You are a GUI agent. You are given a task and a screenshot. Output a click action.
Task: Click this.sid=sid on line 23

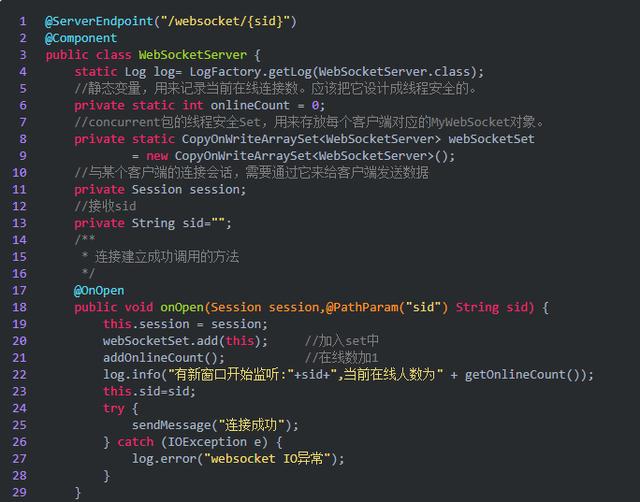149,391
